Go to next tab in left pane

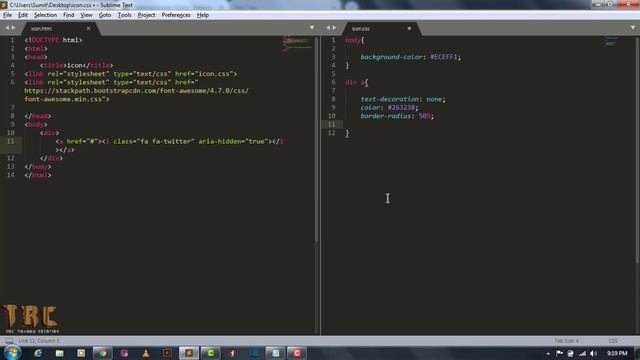tap(13, 28)
